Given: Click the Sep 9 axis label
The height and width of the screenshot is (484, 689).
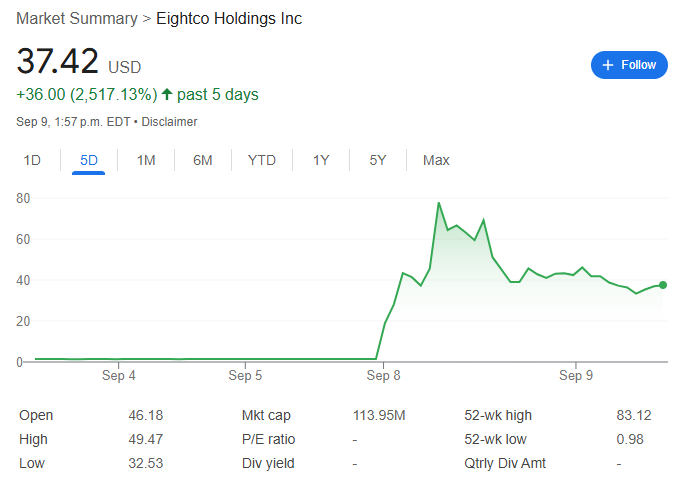Looking at the screenshot, I should [x=576, y=375].
